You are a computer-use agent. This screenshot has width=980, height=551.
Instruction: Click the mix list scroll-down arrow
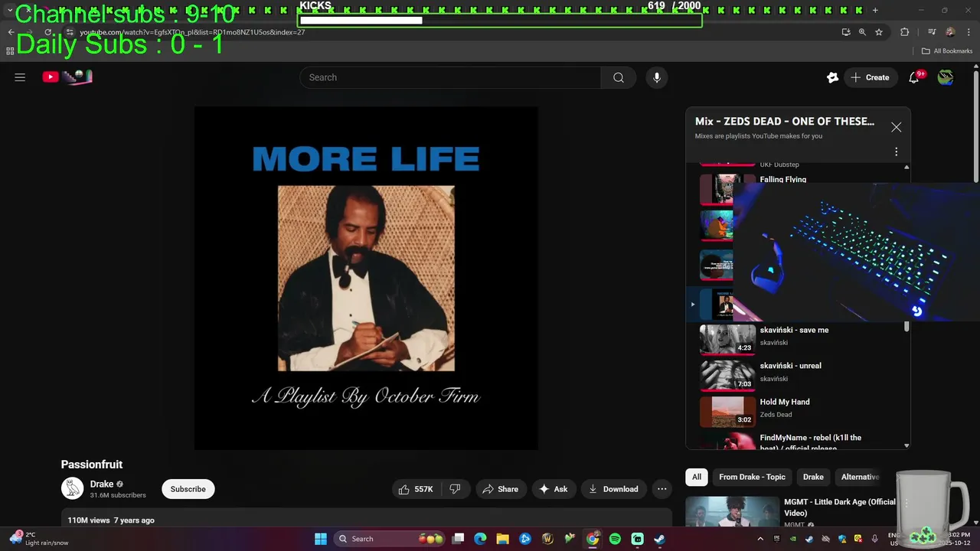pyautogui.click(x=906, y=445)
